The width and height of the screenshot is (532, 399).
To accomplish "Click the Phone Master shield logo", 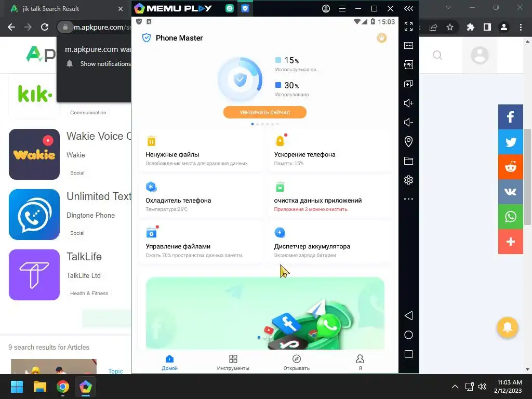I will click(x=146, y=37).
